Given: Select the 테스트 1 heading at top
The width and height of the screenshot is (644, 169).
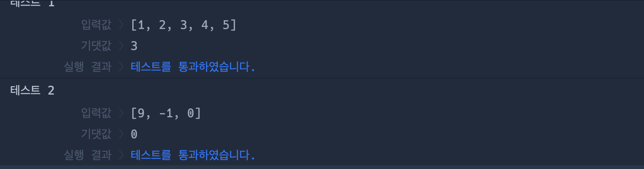Looking at the screenshot, I should [x=32, y=3].
